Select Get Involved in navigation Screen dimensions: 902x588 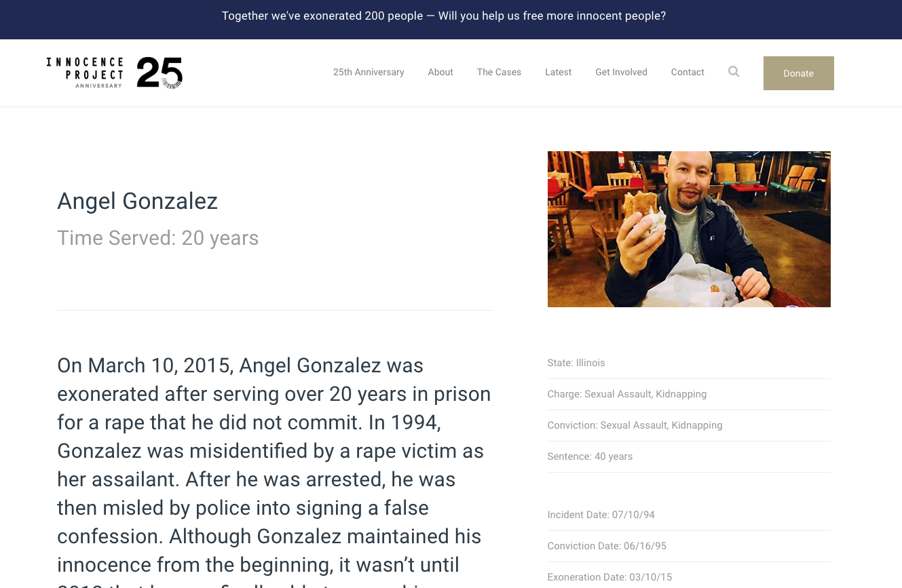(621, 72)
